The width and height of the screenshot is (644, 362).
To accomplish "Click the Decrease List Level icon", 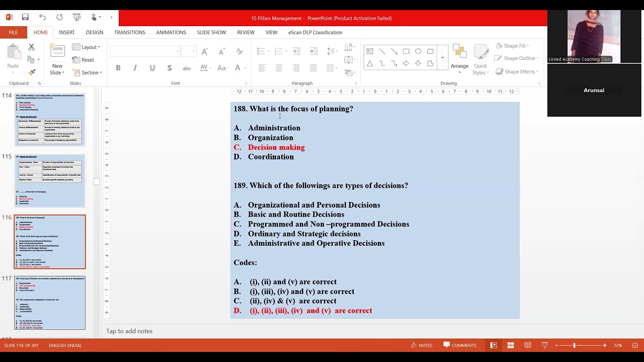I will [x=297, y=51].
